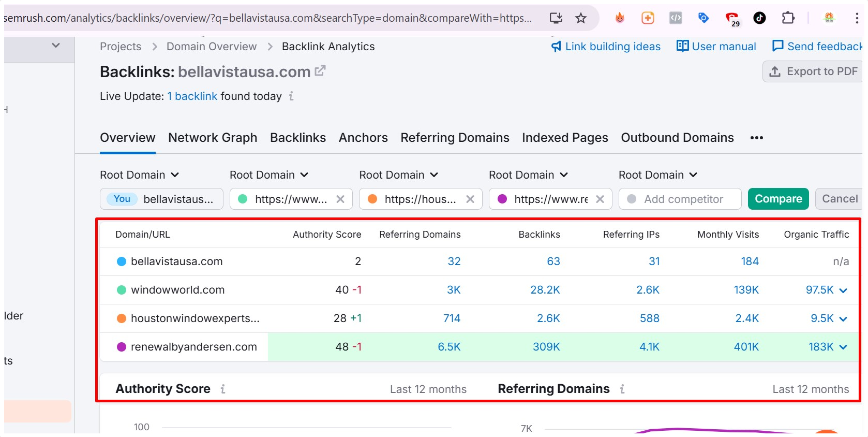The height and width of the screenshot is (437, 868).
Task: Select the Authority Score column header
Action: coord(327,235)
